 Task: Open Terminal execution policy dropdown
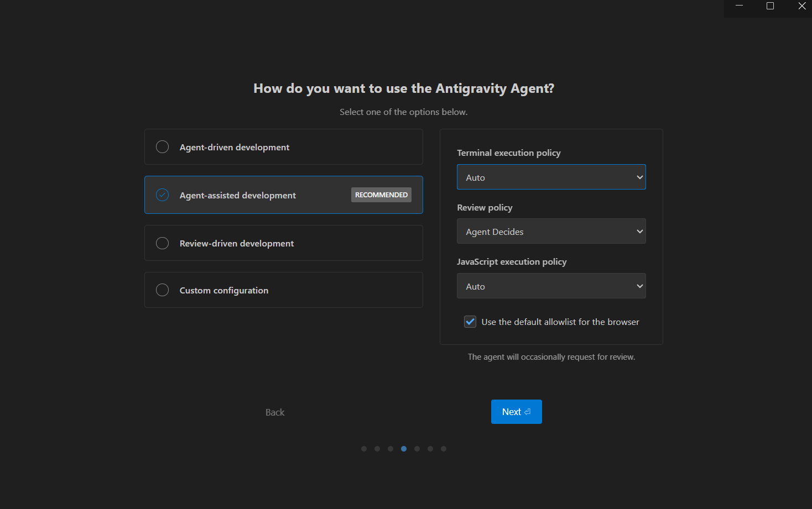coord(551,177)
